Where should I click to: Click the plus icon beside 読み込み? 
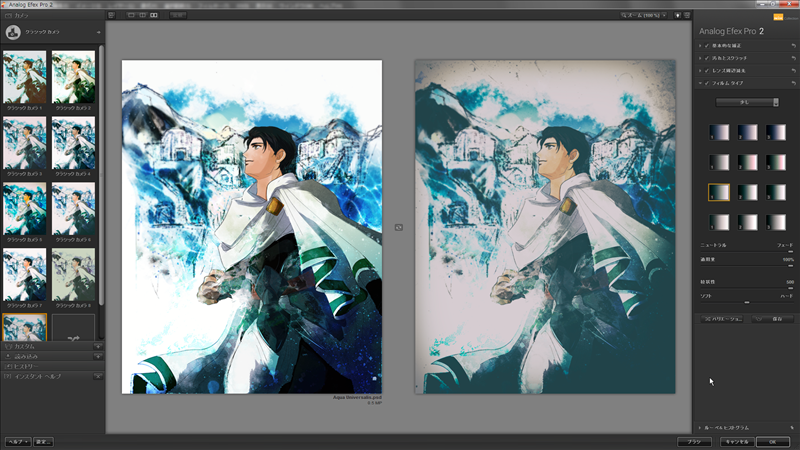tap(98, 356)
